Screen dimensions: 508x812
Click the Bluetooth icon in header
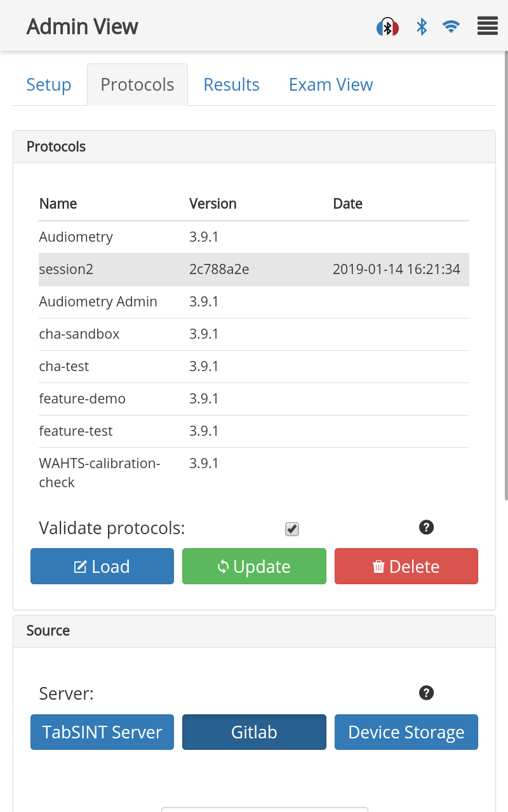pyautogui.click(x=422, y=27)
